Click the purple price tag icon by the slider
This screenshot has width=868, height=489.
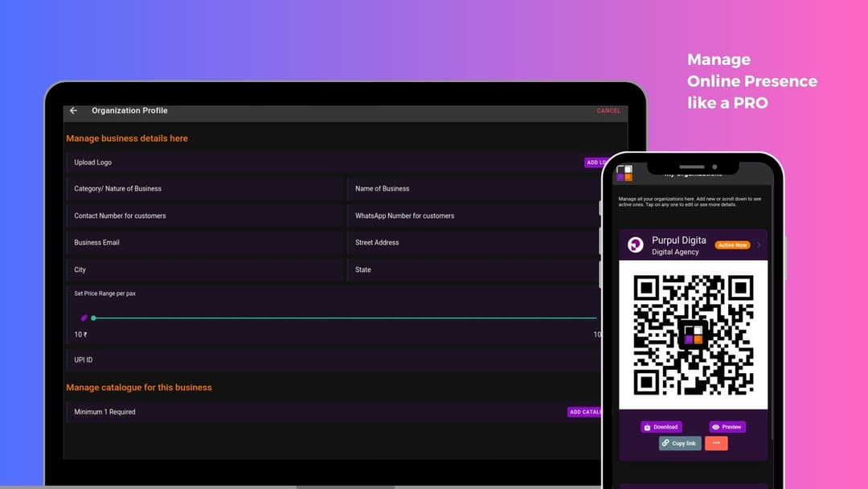click(84, 318)
